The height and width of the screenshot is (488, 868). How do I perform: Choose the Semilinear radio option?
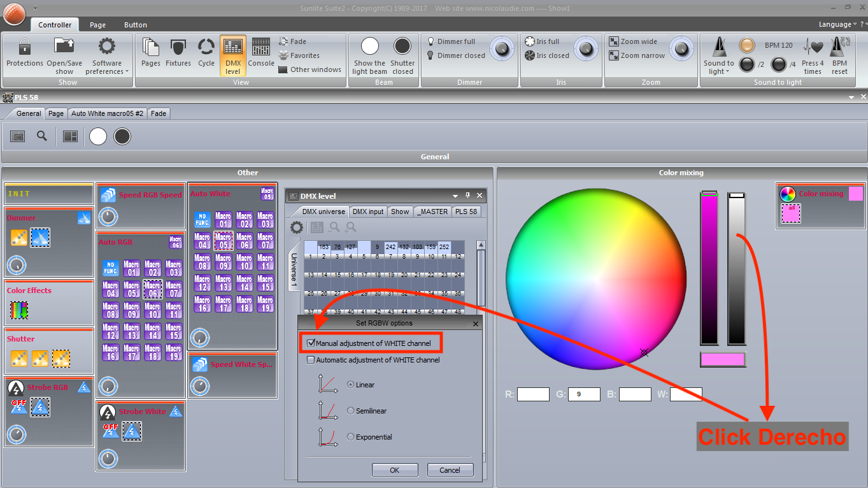pos(350,411)
